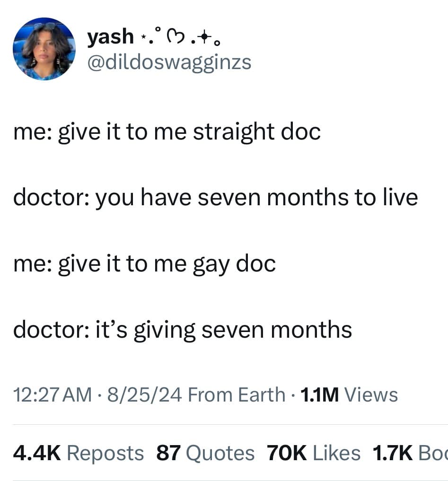Screen dimensions: 448x481
Task: Click the 1.1M view count number
Action: point(320,394)
